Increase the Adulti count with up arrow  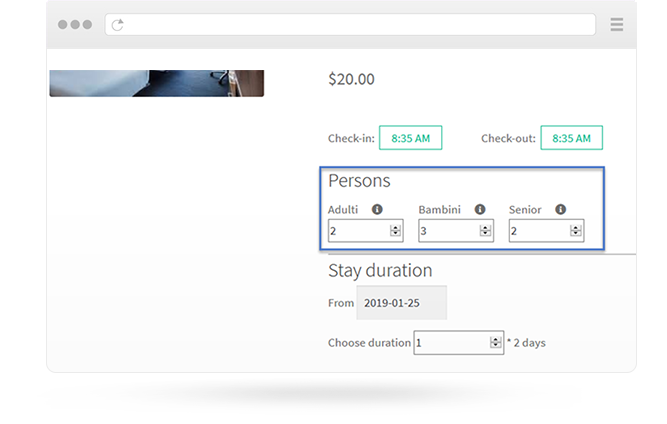coord(395,228)
